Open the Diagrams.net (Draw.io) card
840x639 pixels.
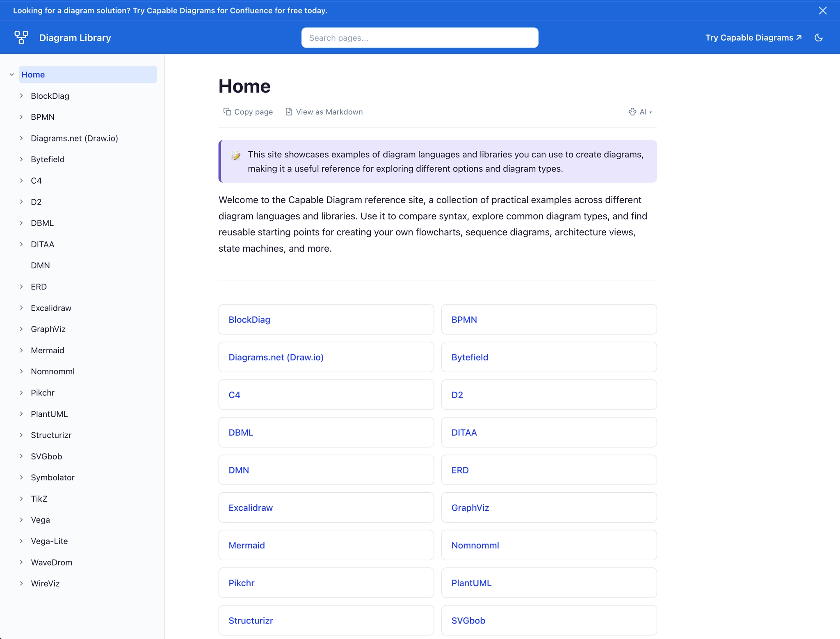[326, 357]
